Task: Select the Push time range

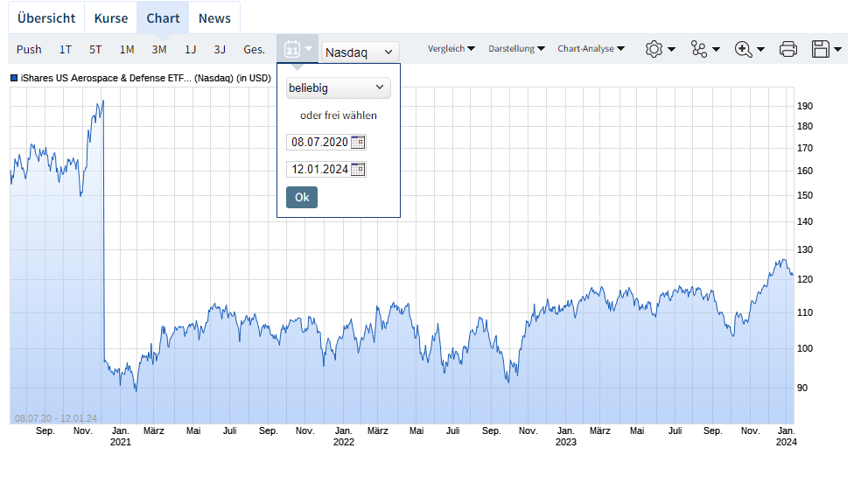Action: (x=29, y=50)
